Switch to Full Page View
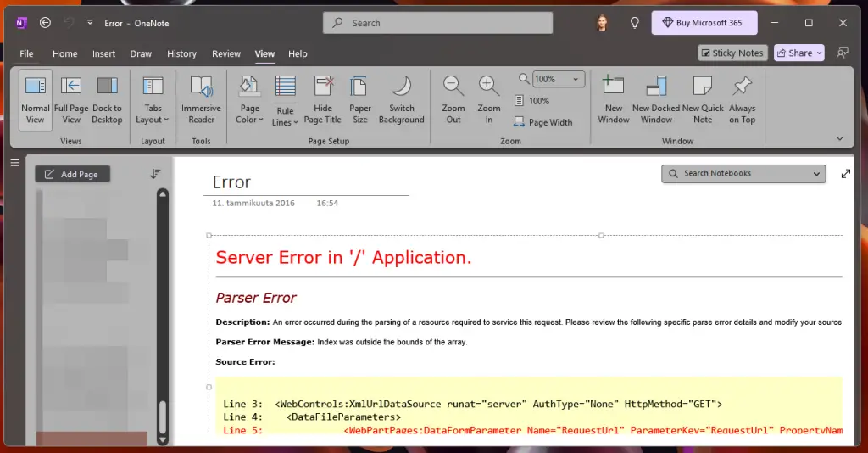Viewport: 868px width, 453px height. coord(71,99)
